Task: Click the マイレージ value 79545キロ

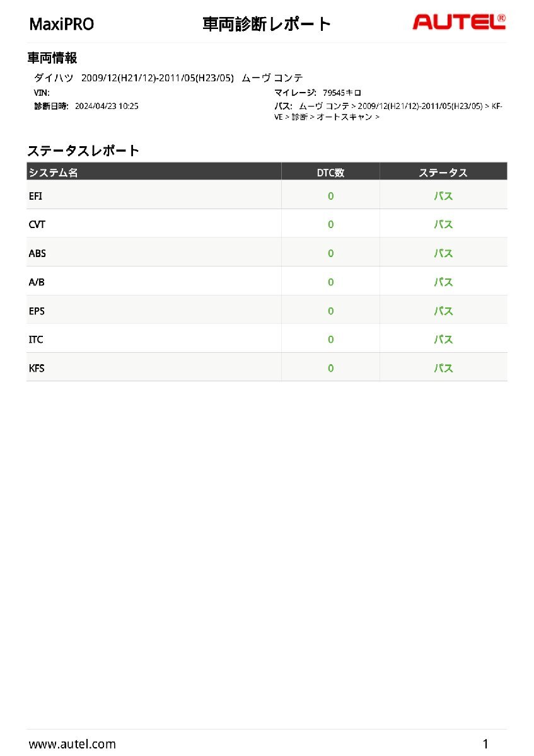Action: tap(342, 93)
